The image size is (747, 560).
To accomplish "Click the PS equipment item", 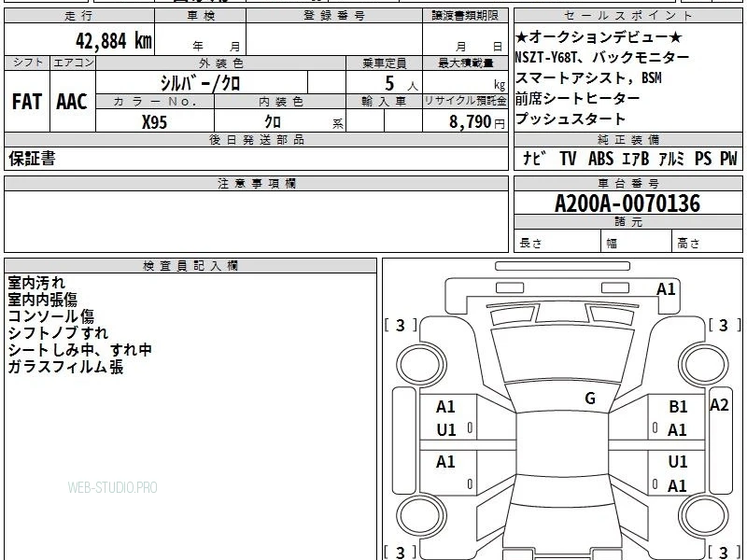I will pyautogui.click(x=703, y=158).
